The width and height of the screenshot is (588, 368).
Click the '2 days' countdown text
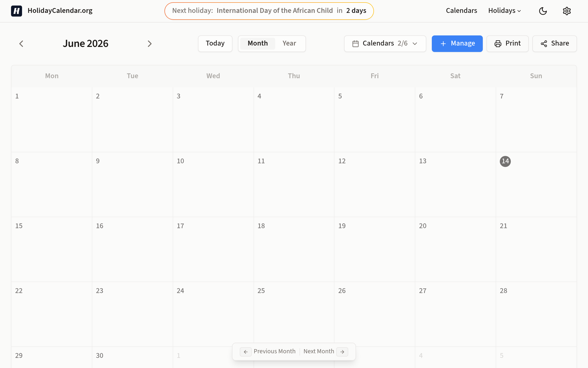pos(356,11)
